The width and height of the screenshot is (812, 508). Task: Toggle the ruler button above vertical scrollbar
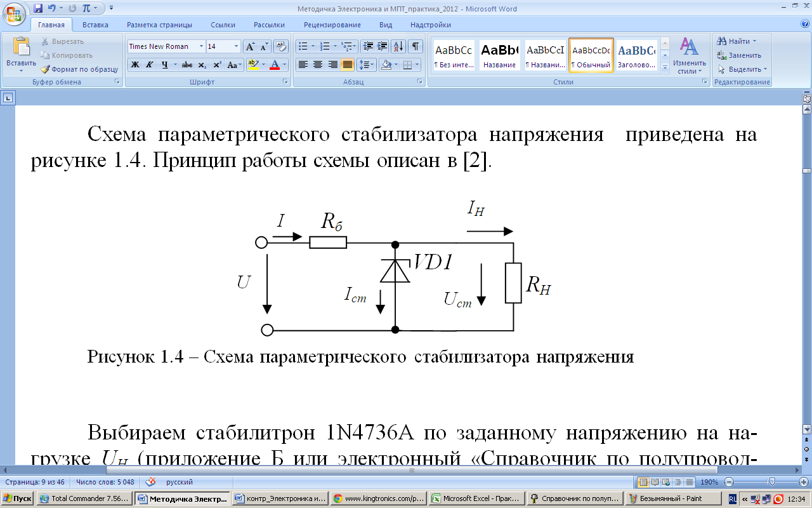(806, 99)
